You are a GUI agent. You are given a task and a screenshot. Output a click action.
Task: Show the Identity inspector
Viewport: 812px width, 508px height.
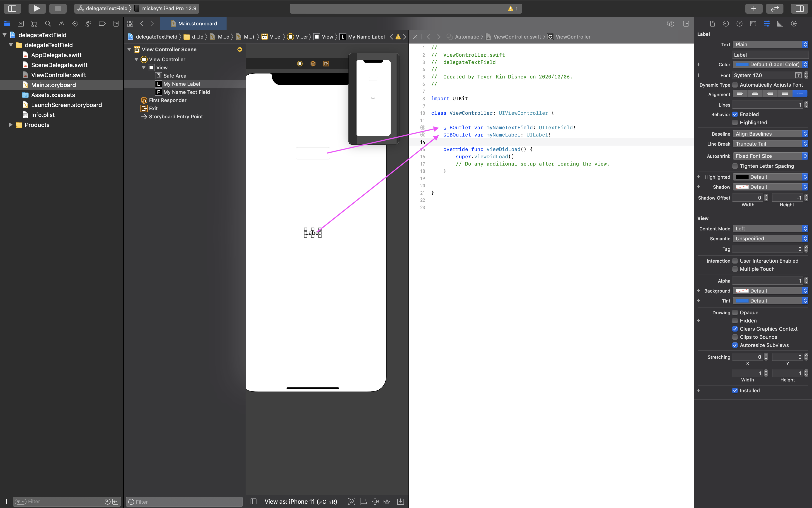point(753,24)
